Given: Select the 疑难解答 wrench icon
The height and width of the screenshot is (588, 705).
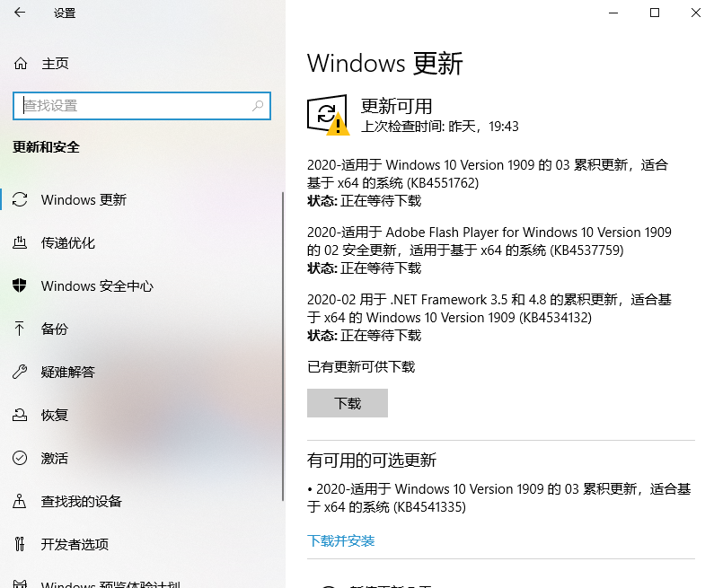Looking at the screenshot, I should 20,372.
